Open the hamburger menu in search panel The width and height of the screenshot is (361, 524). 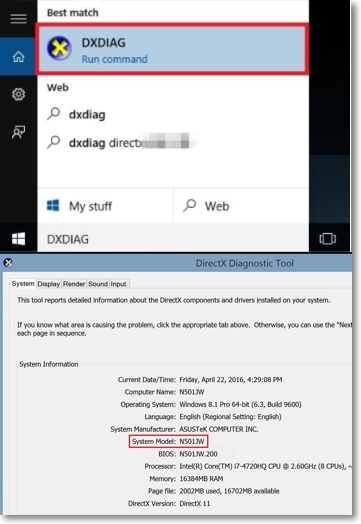(x=18, y=19)
